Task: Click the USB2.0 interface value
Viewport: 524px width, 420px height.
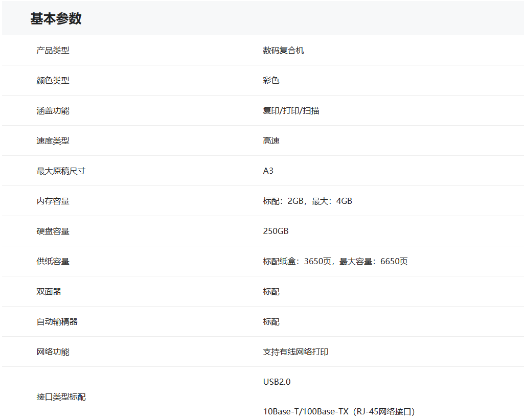Action: point(277,382)
